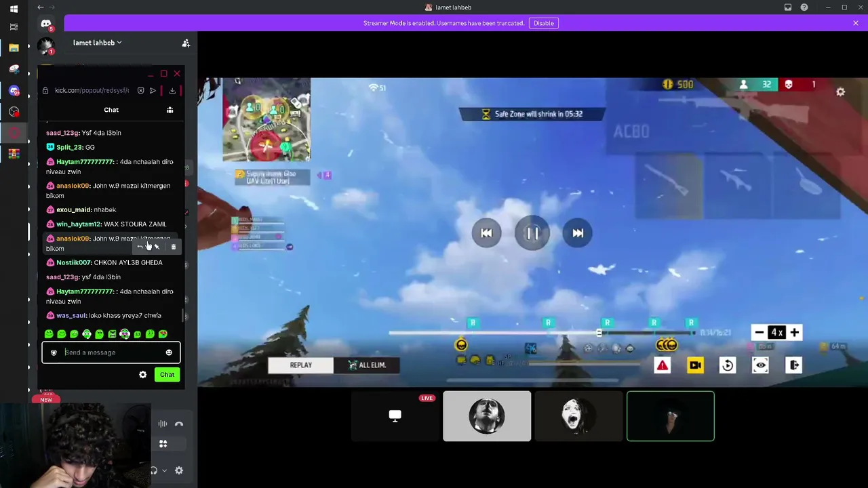Open win_haytam12's username in chat
Screen dimensions: 868x488
click(79, 224)
